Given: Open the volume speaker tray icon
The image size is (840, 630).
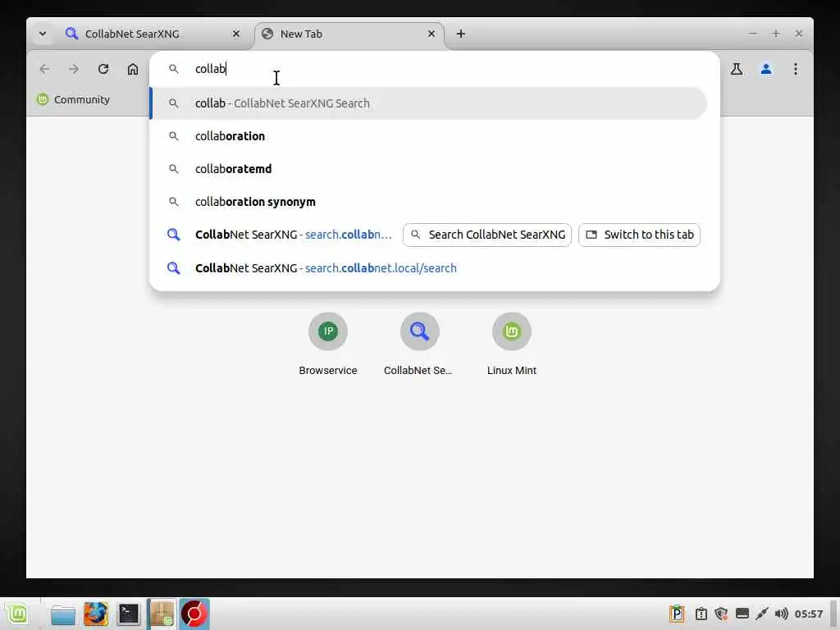Looking at the screenshot, I should (x=782, y=614).
